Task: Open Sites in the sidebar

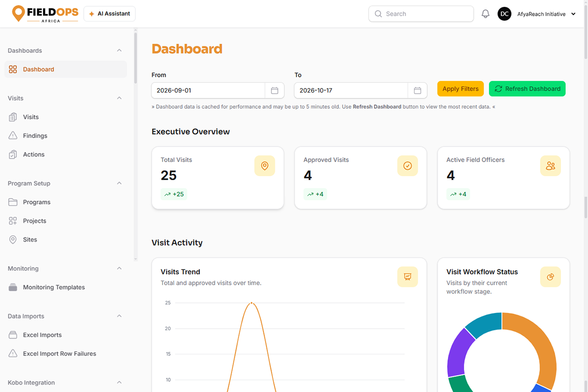Action: 66,240
